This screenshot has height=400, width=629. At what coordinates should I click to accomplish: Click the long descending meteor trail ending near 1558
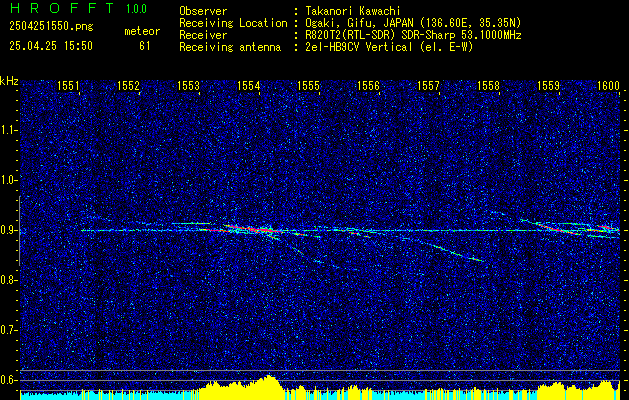tap(441, 249)
